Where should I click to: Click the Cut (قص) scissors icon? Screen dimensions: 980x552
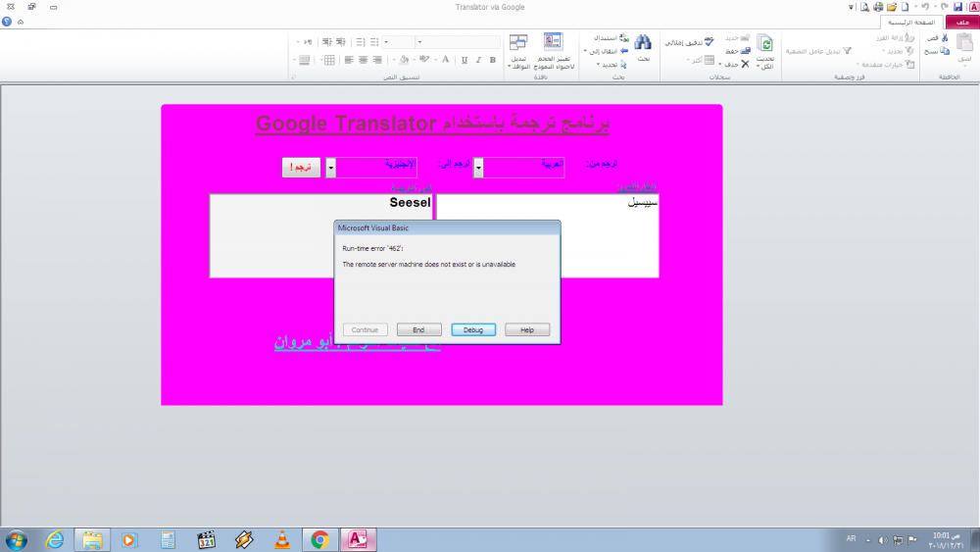click(x=945, y=38)
